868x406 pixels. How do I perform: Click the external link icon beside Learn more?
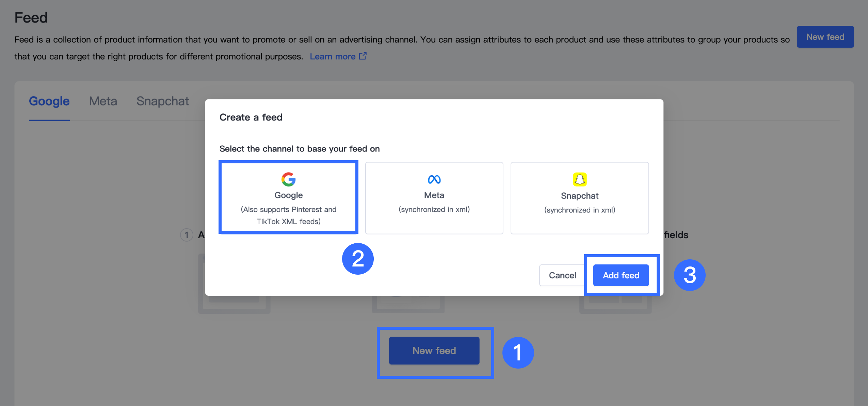(363, 56)
